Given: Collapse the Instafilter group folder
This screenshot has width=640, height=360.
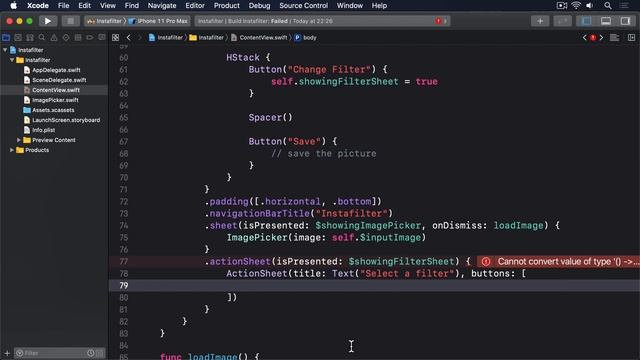Looking at the screenshot, I should point(12,60).
